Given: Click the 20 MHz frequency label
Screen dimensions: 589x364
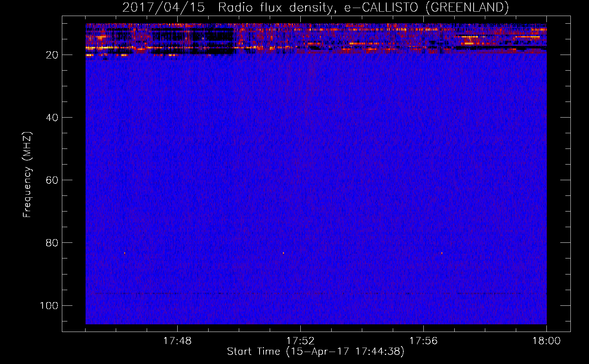Looking at the screenshot, I should (x=52, y=55).
